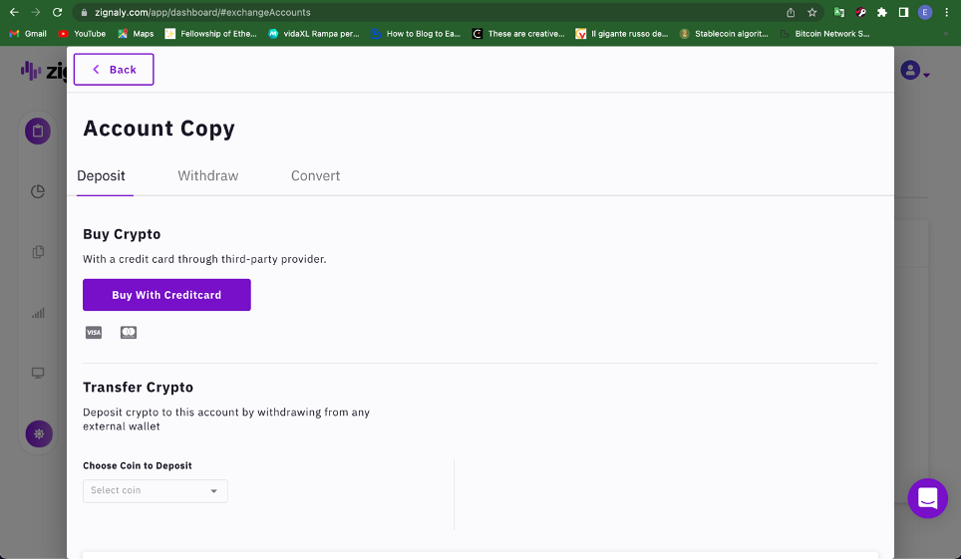Viewport: 961px width, 560px height.
Task: Open Chrome profile E avatar
Action: point(925,12)
